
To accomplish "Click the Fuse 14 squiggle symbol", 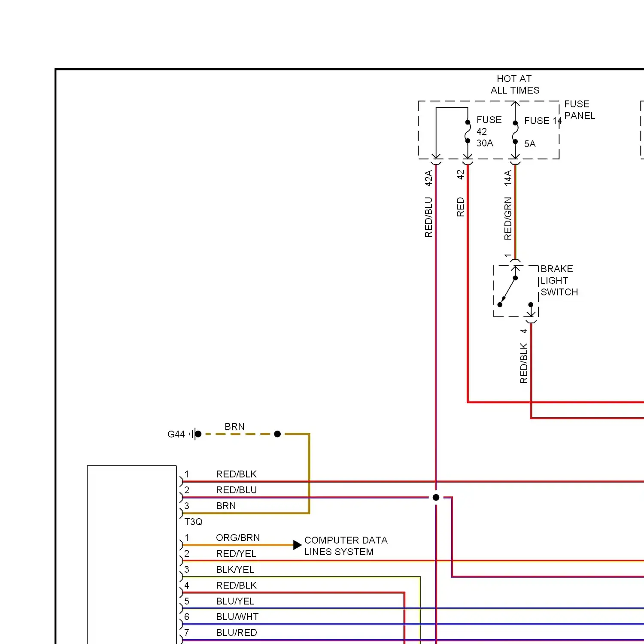I will pyautogui.click(x=515, y=132).
